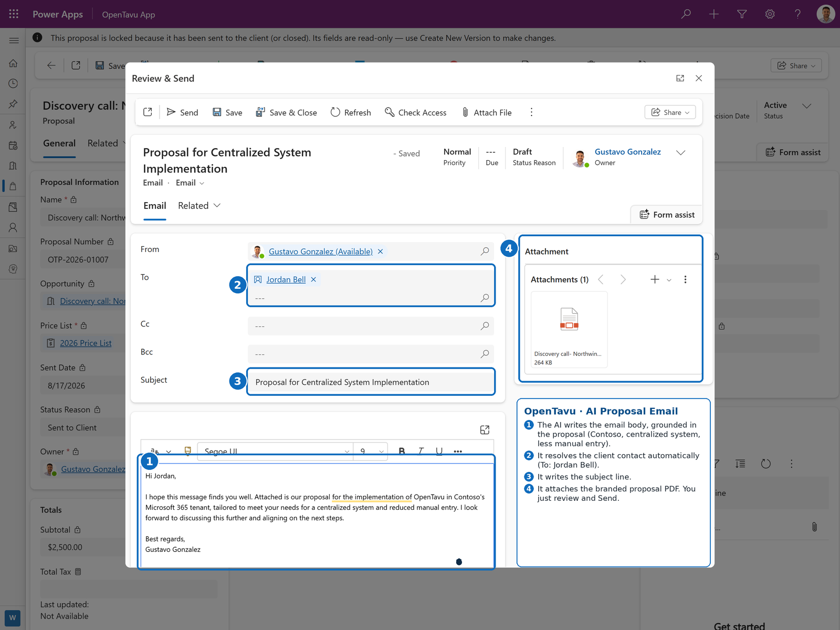Go to previous attachment with left chevron
Viewport: 840px width, 630px height.
click(601, 279)
